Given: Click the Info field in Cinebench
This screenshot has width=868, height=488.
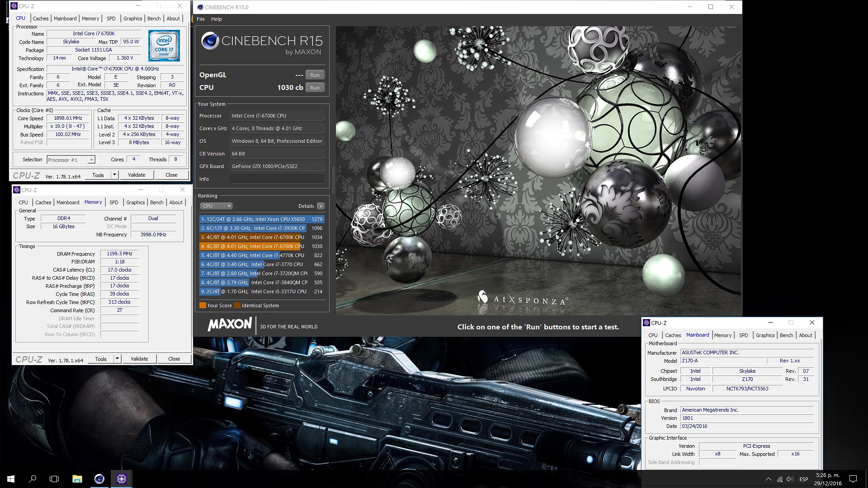Looking at the screenshot, I should 277,179.
